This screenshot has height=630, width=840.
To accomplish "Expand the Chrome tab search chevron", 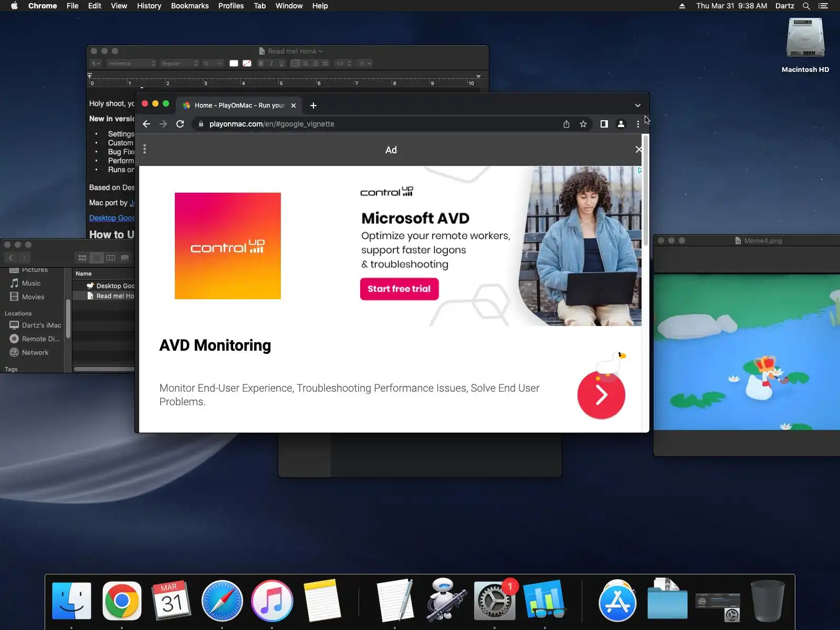I will tap(638, 106).
